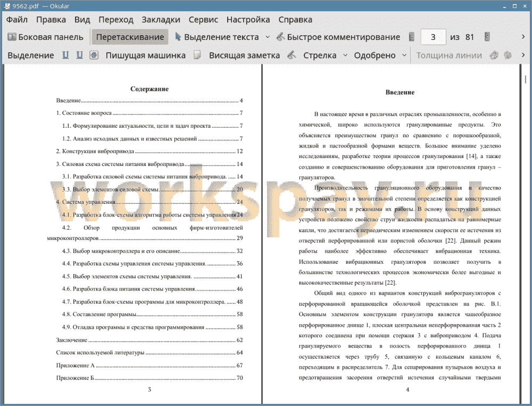
Task: Open the Правка menu
Action: pos(51,20)
